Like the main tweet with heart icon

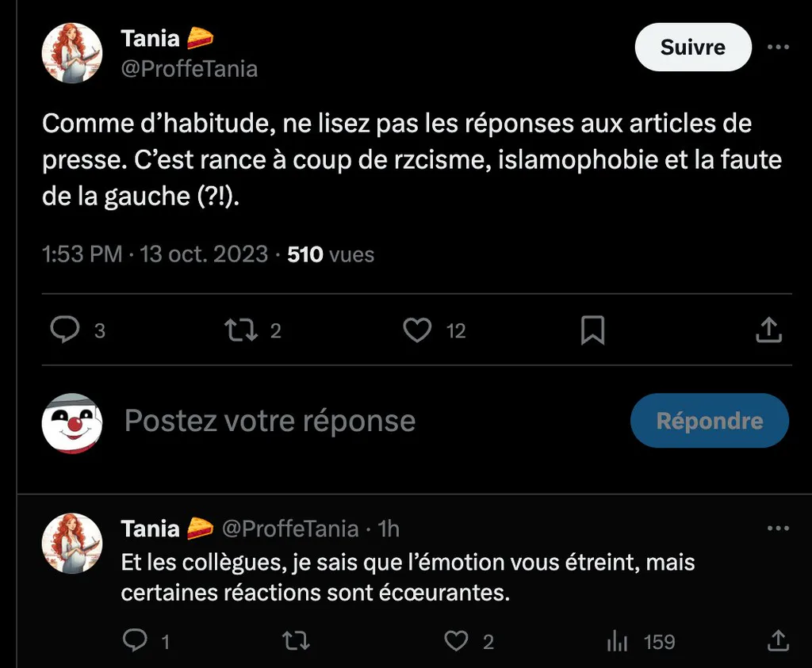[417, 330]
